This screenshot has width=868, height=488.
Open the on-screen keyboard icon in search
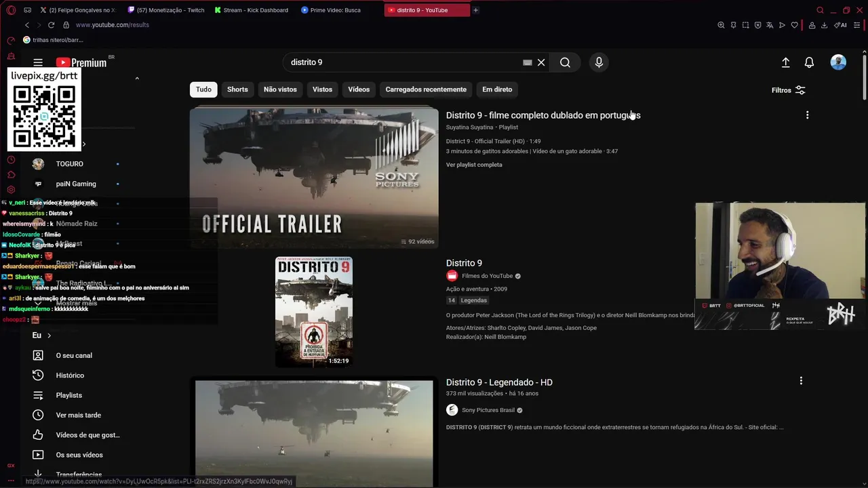pyautogui.click(x=528, y=62)
